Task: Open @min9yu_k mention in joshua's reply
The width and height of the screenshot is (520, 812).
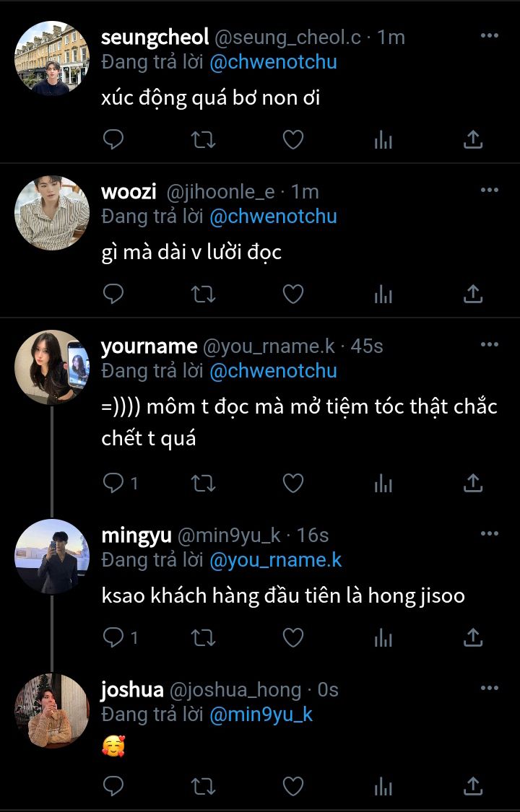Action: 261,715
